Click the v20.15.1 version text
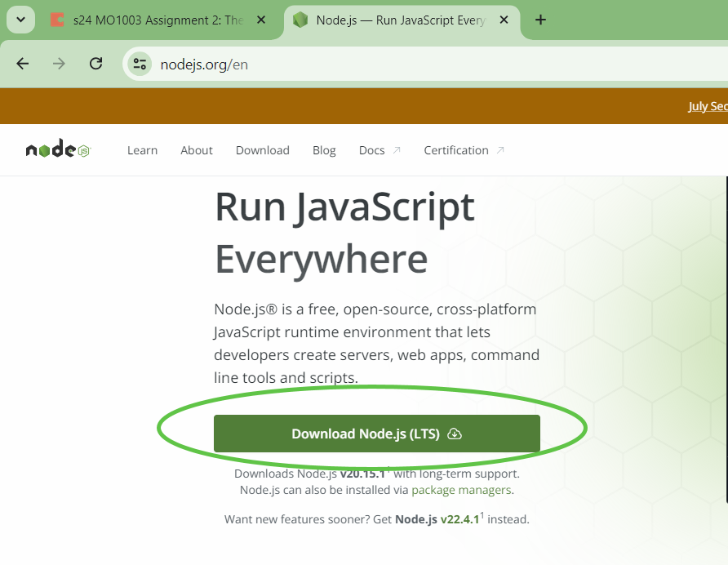 click(x=363, y=474)
